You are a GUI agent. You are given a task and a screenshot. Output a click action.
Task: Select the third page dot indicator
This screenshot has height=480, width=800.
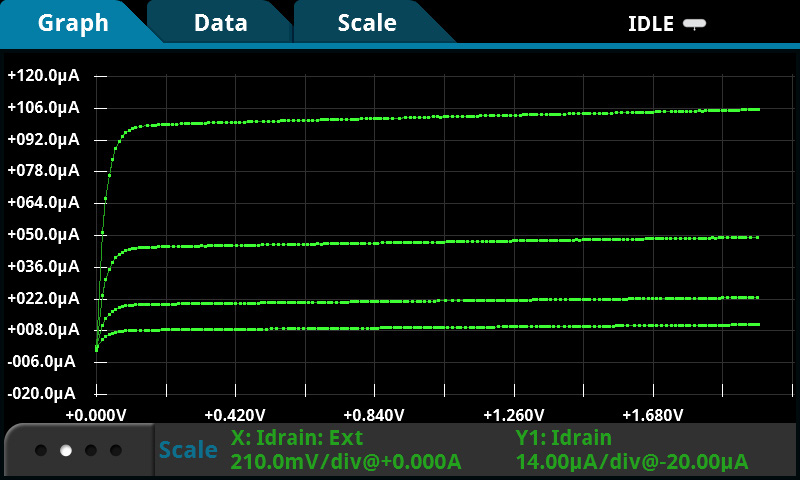[x=91, y=451]
